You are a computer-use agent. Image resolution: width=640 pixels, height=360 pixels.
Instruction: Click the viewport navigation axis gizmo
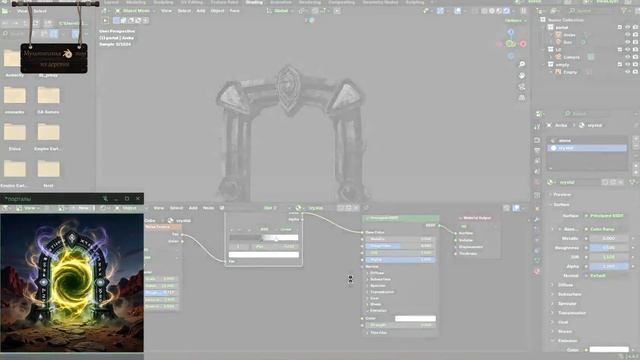511,43
